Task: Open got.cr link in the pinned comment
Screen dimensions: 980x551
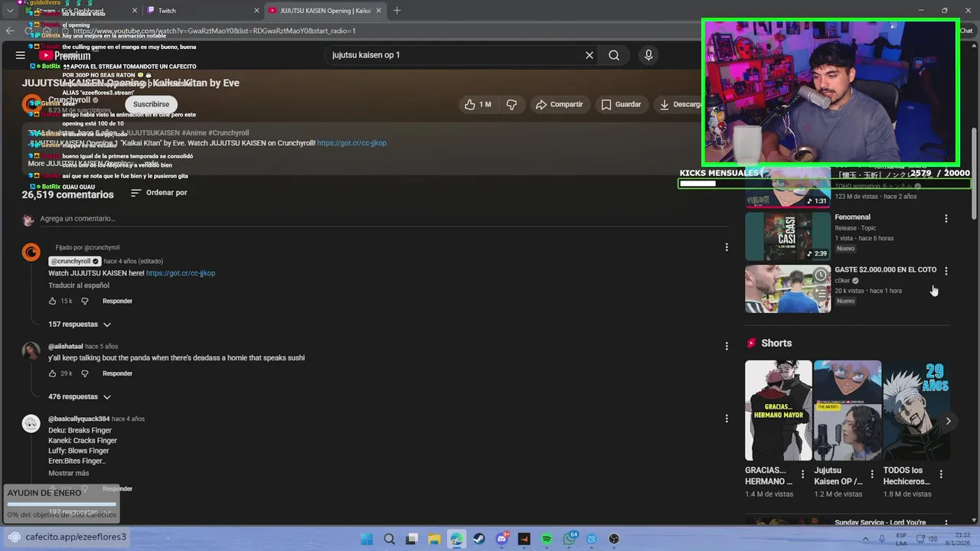Action: 181,273
